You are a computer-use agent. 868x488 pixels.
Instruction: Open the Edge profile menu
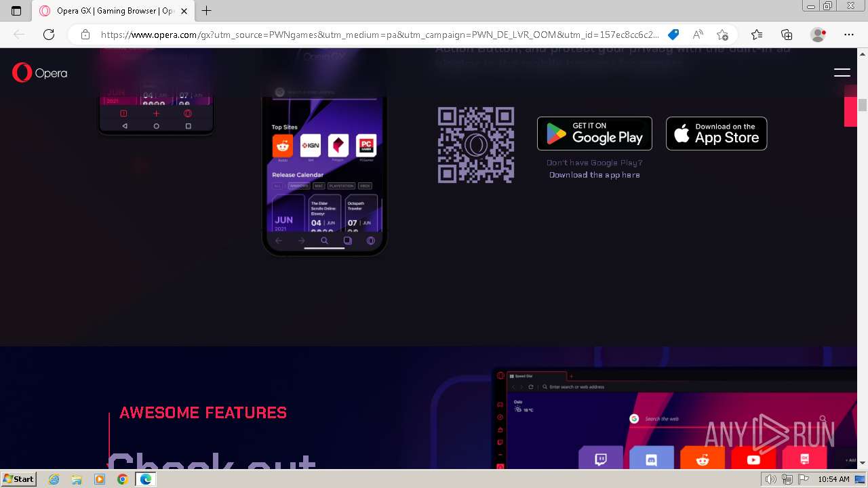[818, 35]
